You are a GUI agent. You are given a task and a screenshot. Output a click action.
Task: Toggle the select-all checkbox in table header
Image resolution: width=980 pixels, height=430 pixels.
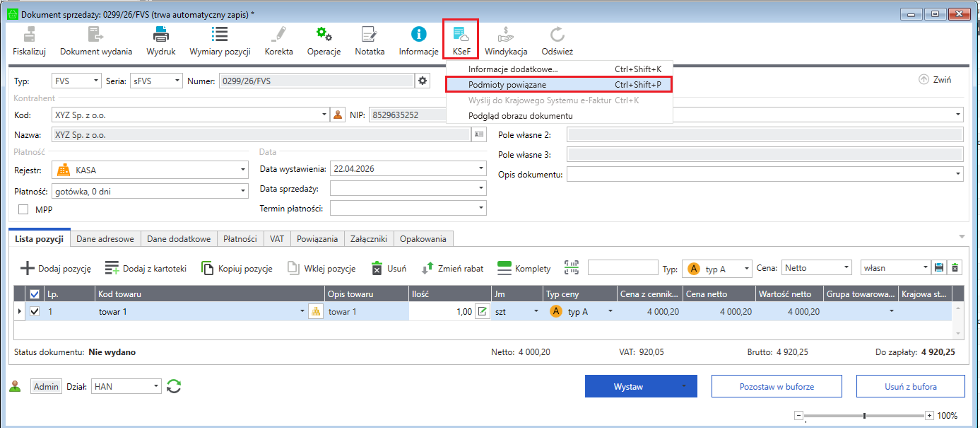pyautogui.click(x=35, y=294)
